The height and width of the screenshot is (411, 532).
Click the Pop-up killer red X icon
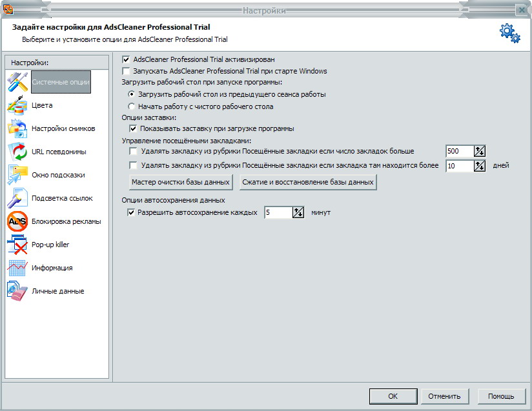click(17, 245)
